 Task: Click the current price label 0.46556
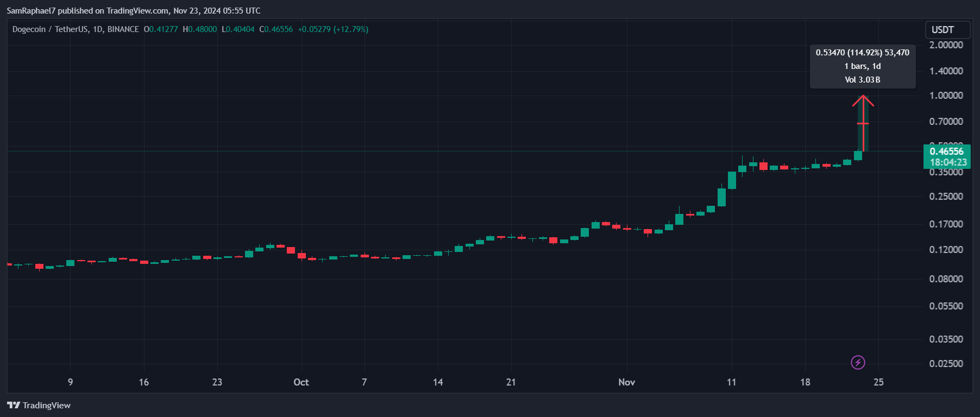[x=946, y=151]
